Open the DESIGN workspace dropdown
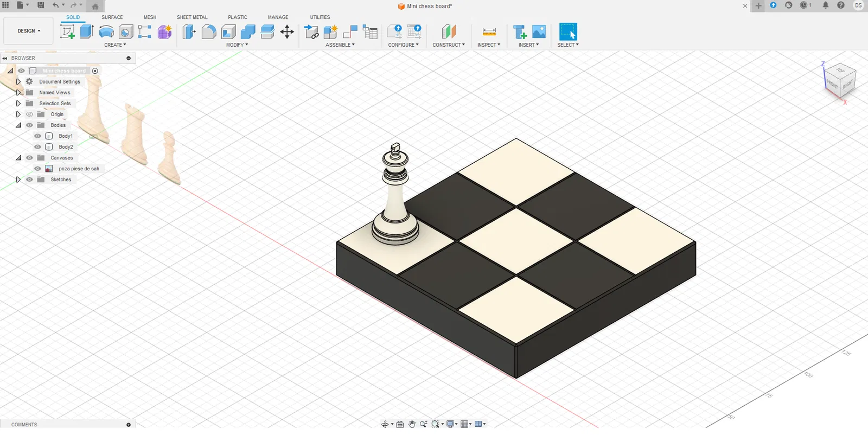The image size is (868, 435). (x=29, y=31)
